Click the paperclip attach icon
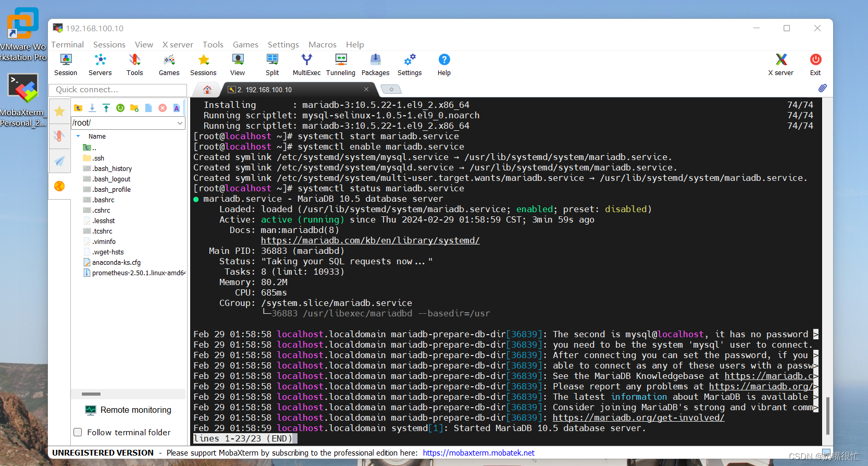This screenshot has width=868, height=466. pyautogui.click(x=822, y=88)
